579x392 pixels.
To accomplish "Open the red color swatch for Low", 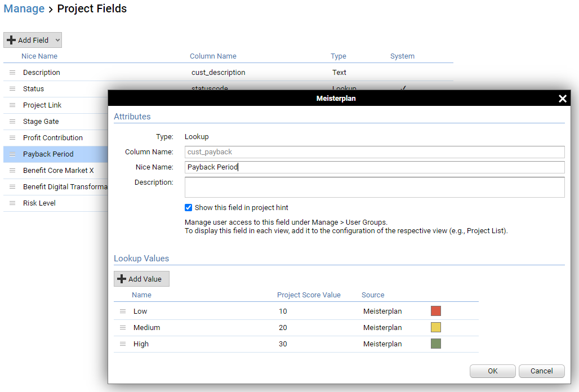I will click(436, 311).
